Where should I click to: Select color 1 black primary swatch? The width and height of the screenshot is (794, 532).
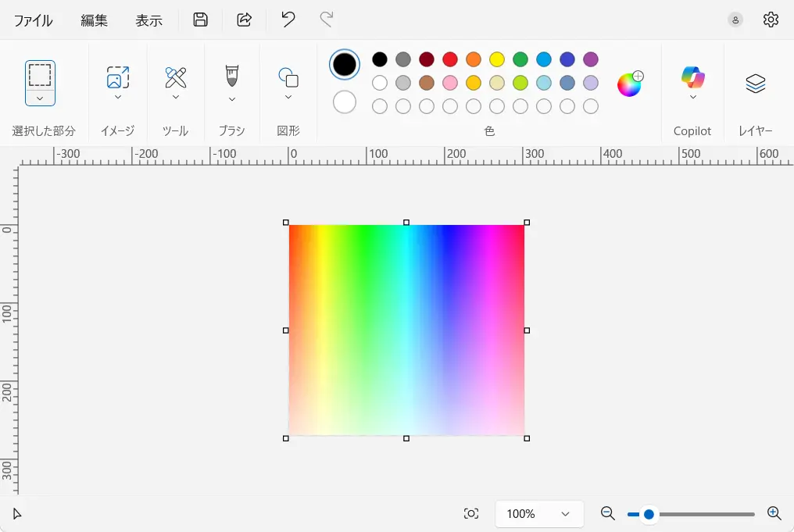click(x=345, y=64)
